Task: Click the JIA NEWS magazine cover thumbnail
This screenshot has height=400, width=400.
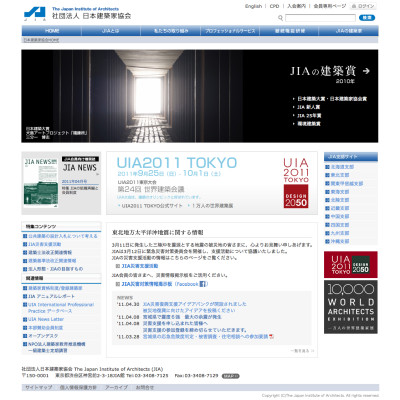Action: click(x=41, y=183)
